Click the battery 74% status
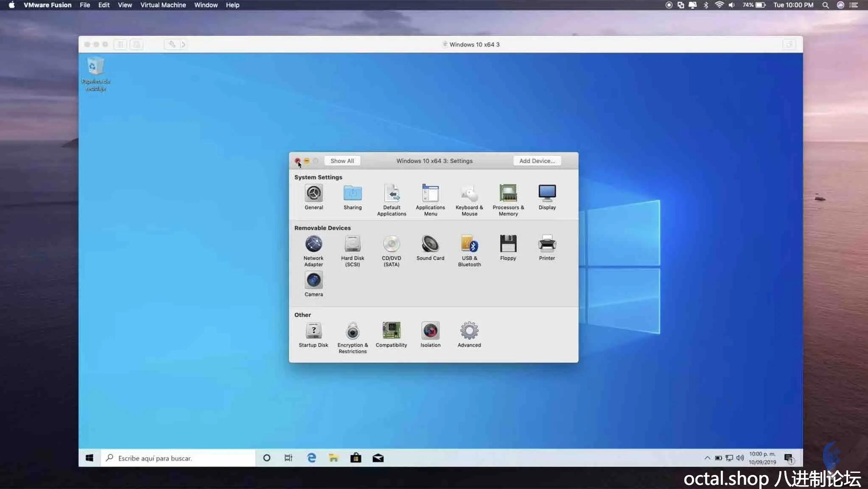Image resolution: width=868 pixels, height=489 pixels. (754, 5)
